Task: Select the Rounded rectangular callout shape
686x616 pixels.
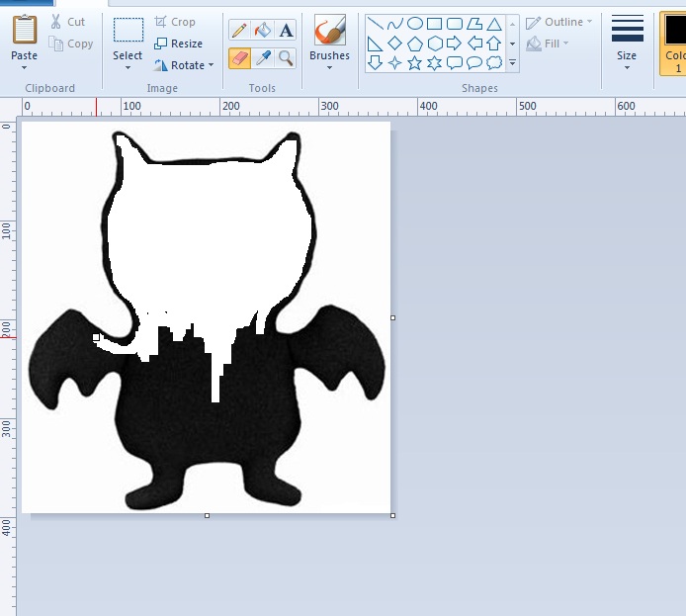Action: point(455,63)
